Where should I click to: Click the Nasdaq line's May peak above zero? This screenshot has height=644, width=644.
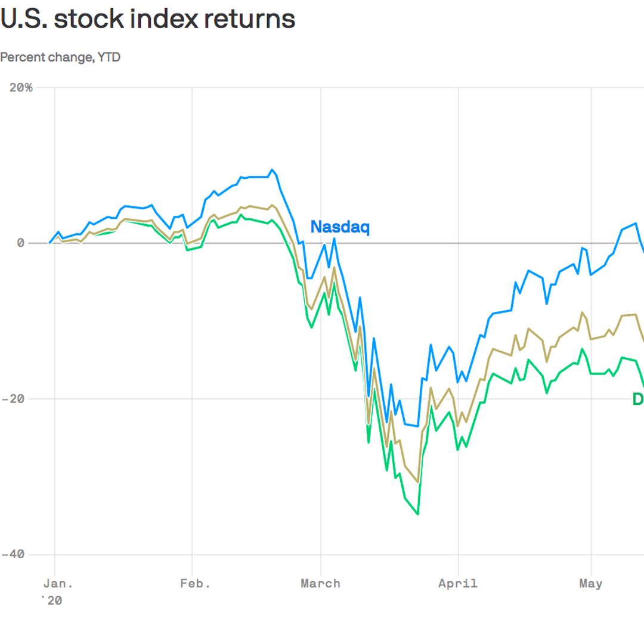point(636,224)
